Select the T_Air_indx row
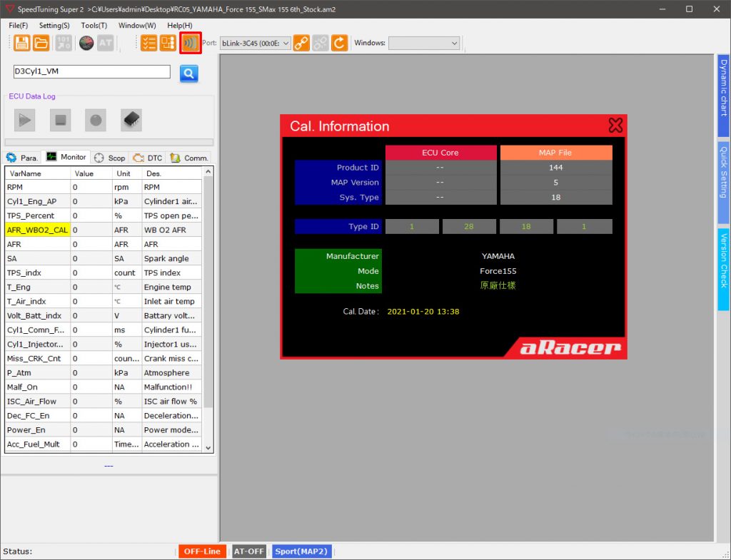Viewport: 731px width, 560px height. click(104, 302)
